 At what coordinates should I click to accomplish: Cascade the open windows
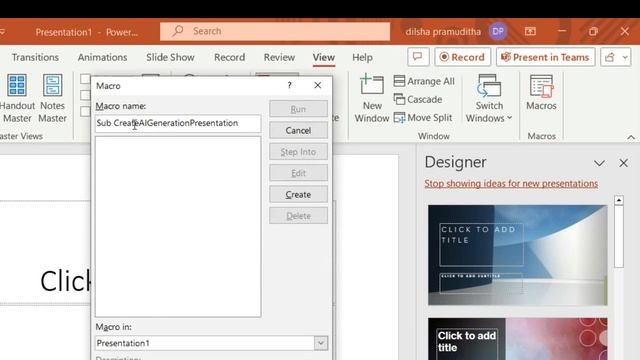point(418,99)
